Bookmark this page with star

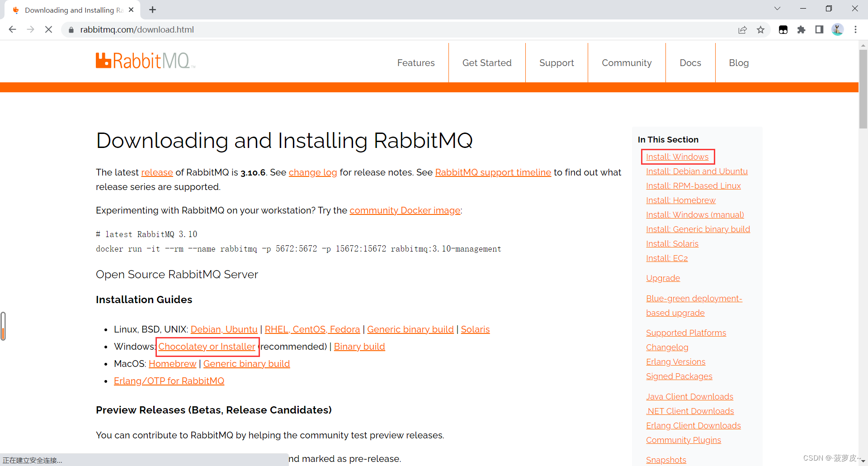pos(760,30)
